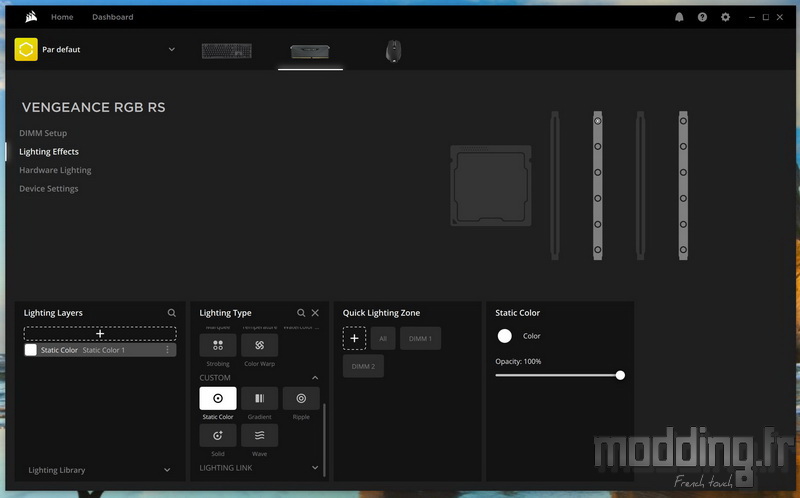Choose the Wave lighting type
800x498 pixels.
click(260, 435)
